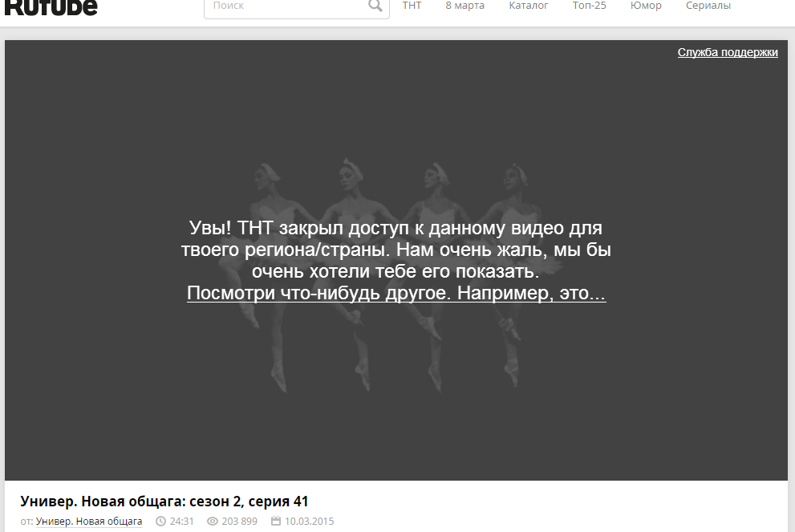The width and height of the screenshot is (795, 532).
Task: Click the 'Увы! ТНТ закрыл доступ' message text
Action: [396, 250]
